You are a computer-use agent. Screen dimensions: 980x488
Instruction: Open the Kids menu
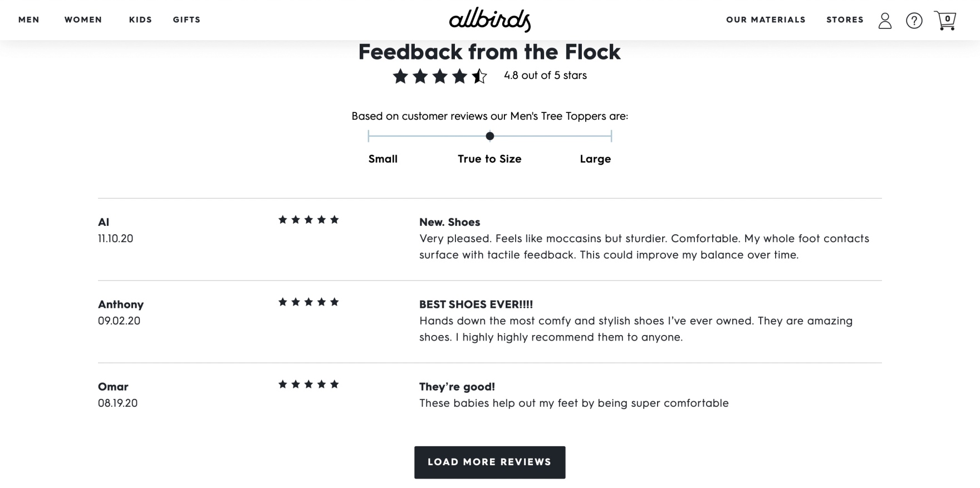coord(140,20)
